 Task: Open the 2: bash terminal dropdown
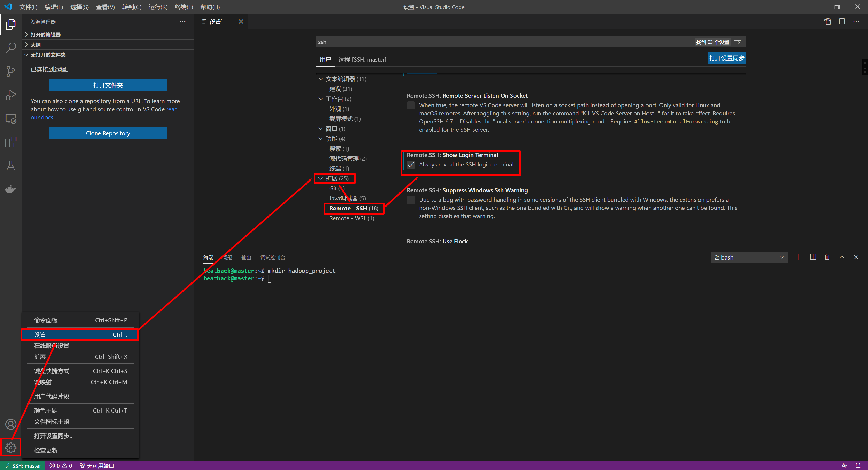tap(749, 257)
